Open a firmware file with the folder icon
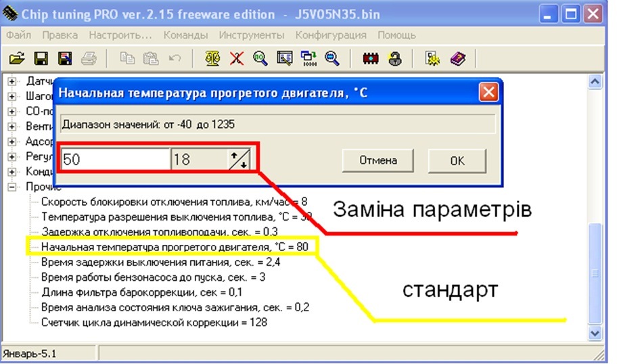This screenshot has height=364, width=619. [17, 58]
